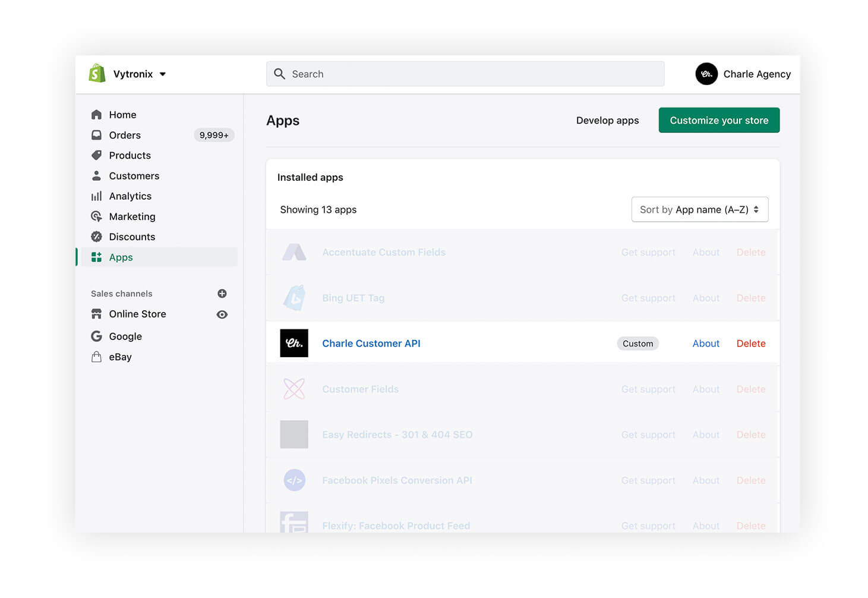This screenshot has height=598, width=868.
Task: Click the Marketing megaphone icon
Action: click(x=97, y=216)
